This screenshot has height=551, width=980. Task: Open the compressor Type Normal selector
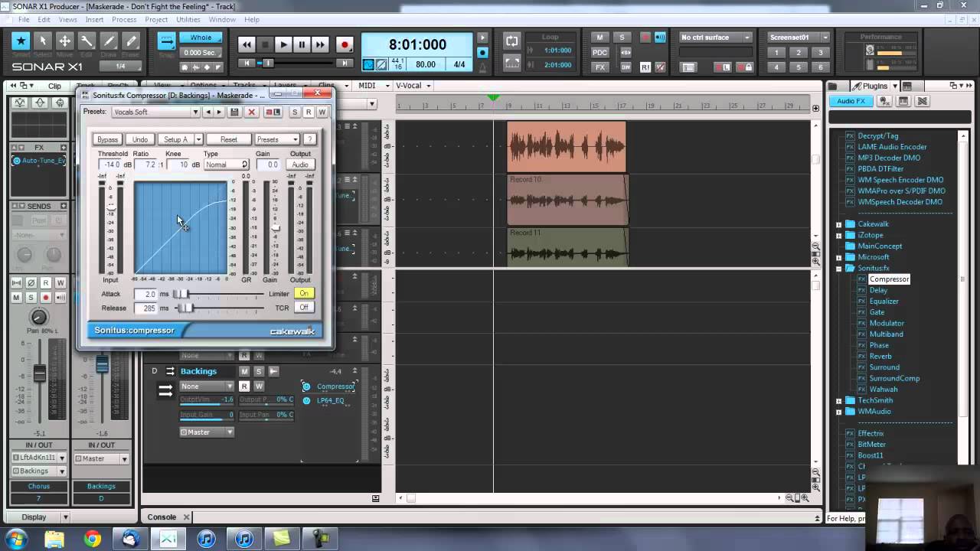point(226,165)
